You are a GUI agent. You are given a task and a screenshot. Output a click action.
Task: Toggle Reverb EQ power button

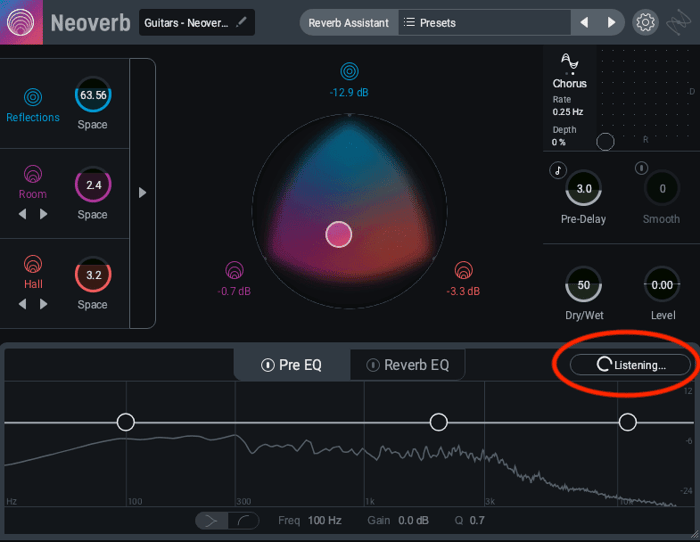point(373,365)
